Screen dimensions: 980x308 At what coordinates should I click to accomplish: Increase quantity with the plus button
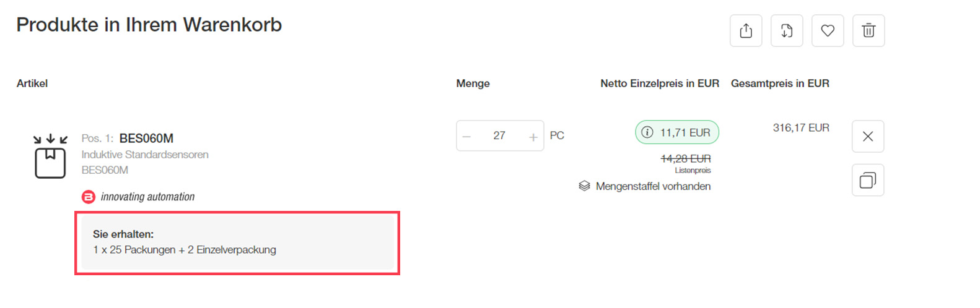coord(533,136)
